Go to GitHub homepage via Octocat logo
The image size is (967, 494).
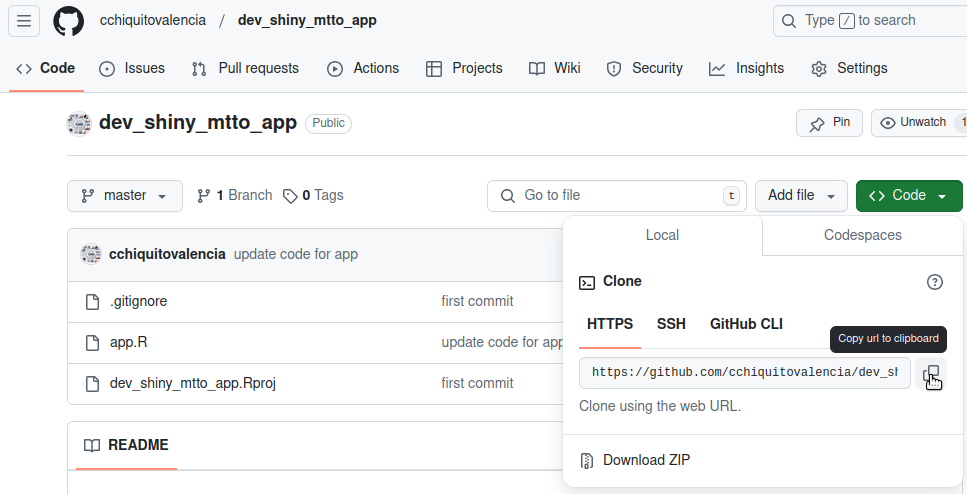click(68, 21)
